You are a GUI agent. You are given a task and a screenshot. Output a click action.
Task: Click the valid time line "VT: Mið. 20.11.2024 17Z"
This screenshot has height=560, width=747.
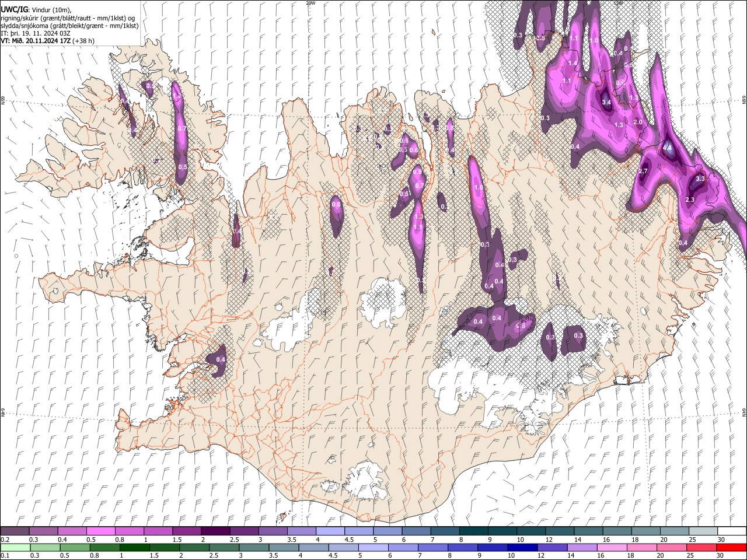click(x=36, y=41)
